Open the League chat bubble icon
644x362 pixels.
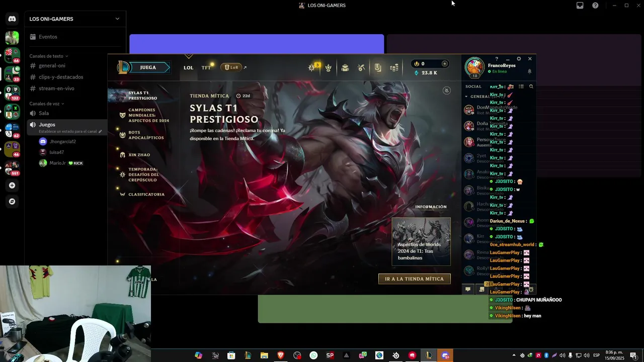[x=468, y=289]
